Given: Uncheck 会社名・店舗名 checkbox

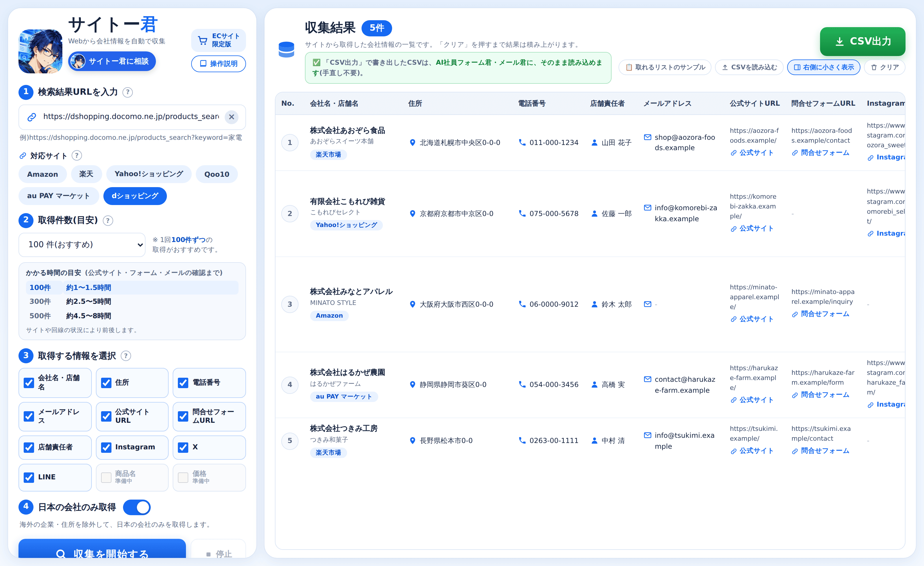Looking at the screenshot, I should point(29,383).
